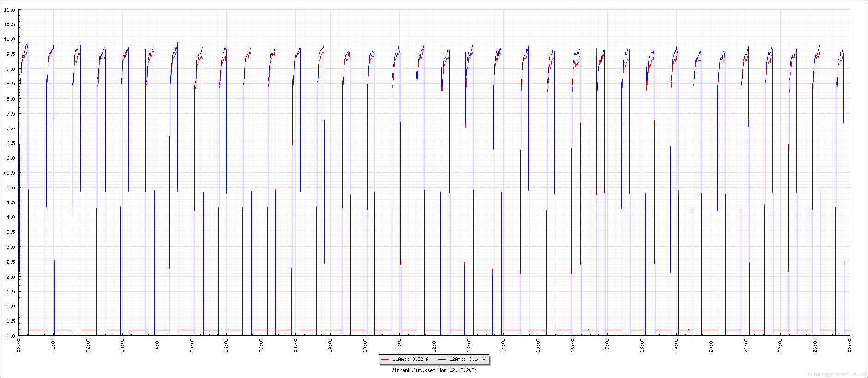Click the 10:00 time axis label

point(365,346)
